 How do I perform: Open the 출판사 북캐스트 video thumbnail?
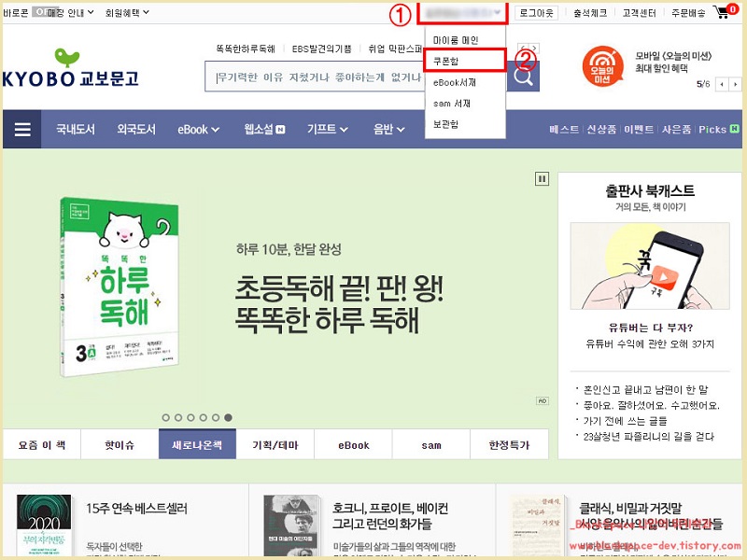coord(650,266)
